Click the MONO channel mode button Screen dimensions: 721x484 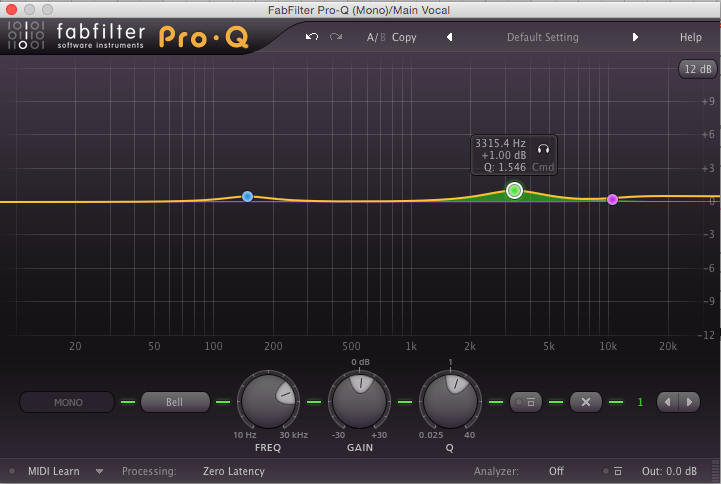[67, 402]
